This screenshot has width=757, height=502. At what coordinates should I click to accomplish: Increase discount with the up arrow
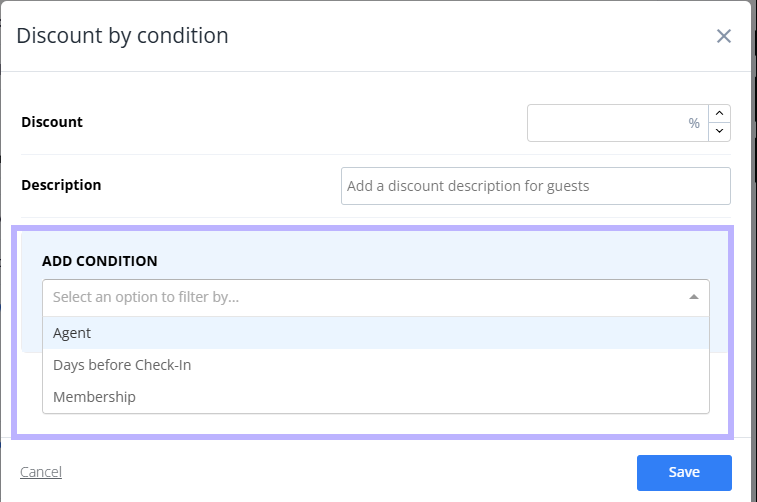[719, 113]
